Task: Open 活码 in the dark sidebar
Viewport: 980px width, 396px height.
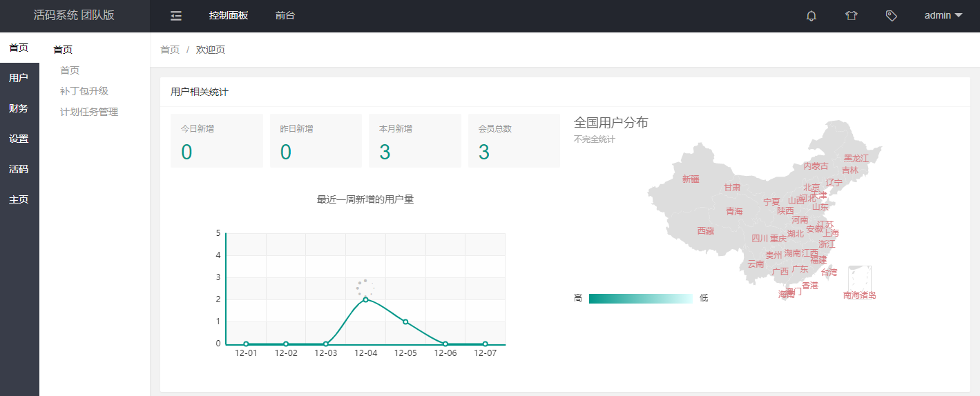Action: [19, 169]
